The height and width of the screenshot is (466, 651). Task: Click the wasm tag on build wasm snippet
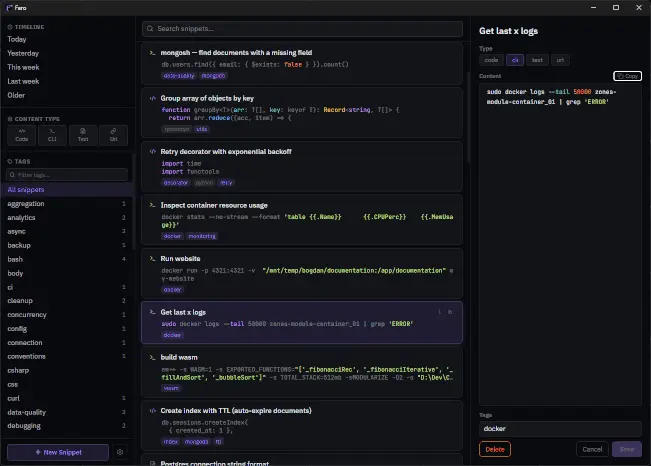171,388
